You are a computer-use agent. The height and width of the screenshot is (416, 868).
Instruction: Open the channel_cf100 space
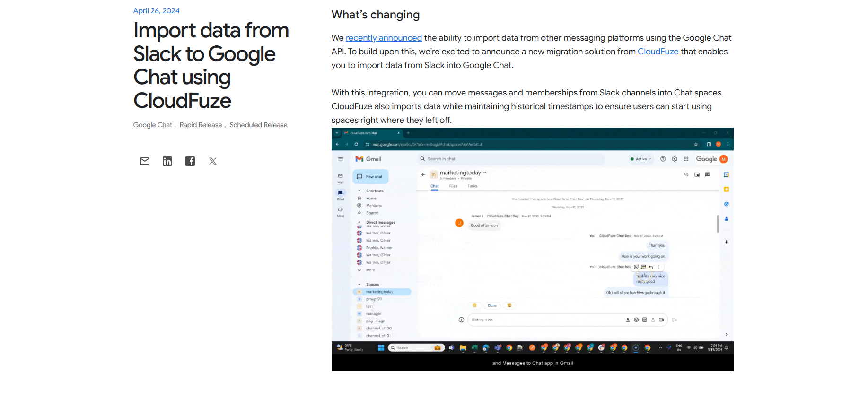tap(378, 328)
